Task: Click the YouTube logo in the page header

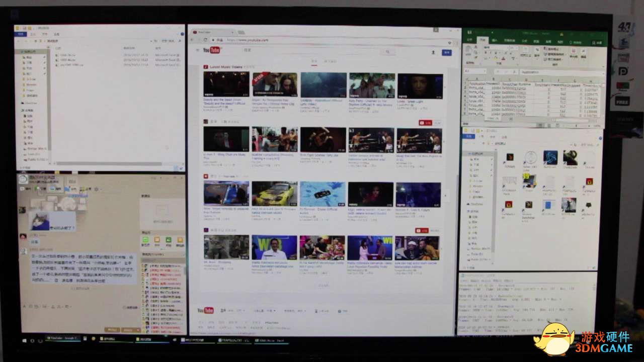Action: coord(211,50)
